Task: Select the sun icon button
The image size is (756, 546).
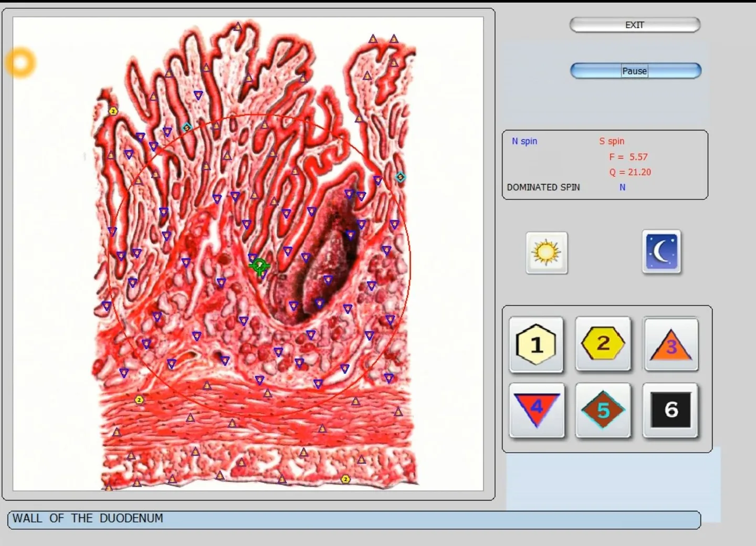Action: point(547,253)
